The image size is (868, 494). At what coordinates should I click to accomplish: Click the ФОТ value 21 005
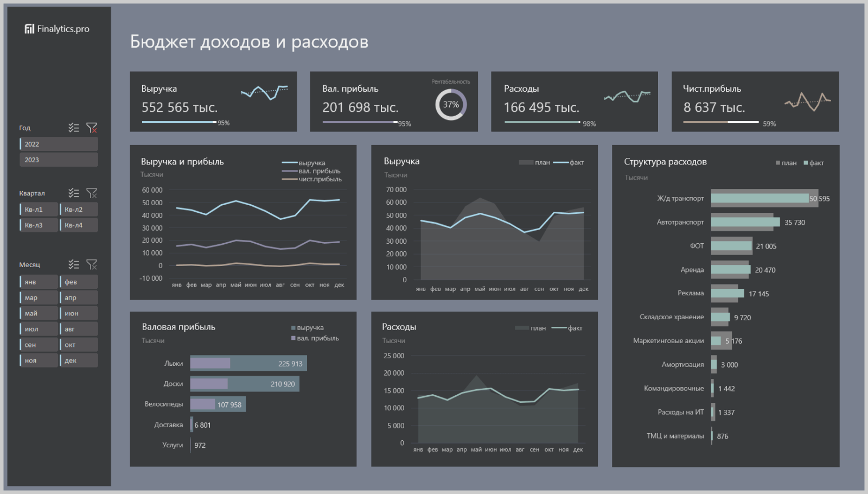(766, 246)
